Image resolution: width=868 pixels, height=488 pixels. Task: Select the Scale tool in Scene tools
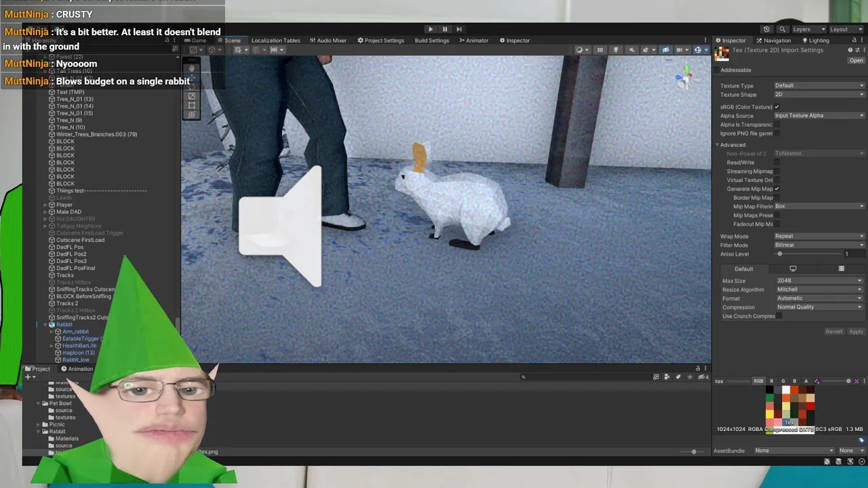(x=191, y=96)
